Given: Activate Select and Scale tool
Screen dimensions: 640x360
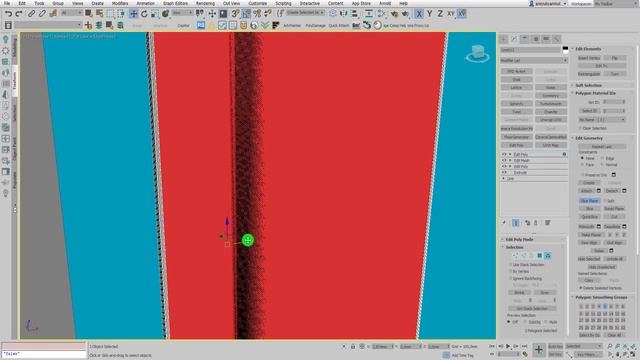Looking at the screenshot, I should [x=155, y=14].
